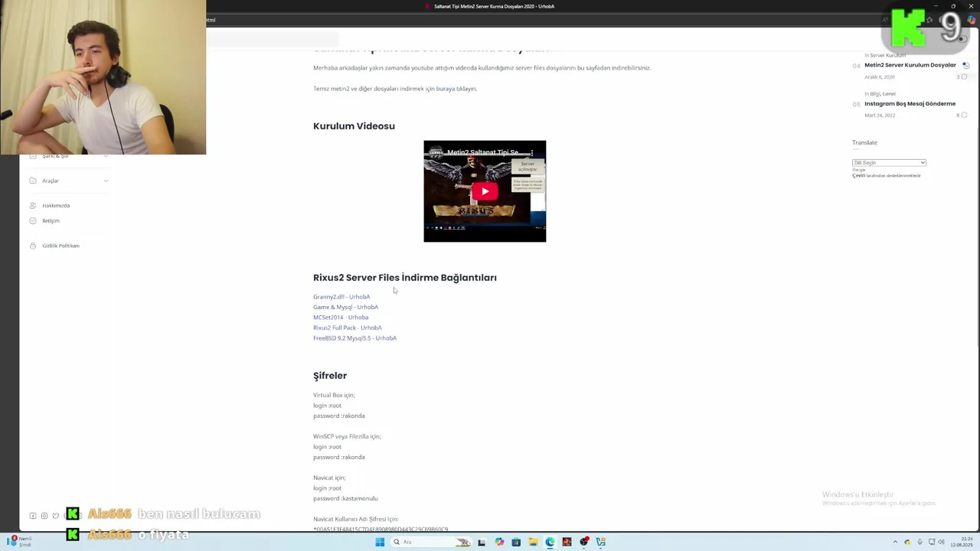This screenshot has height=551, width=980.
Task: Click the Gizlilik Politikası lock icon
Action: (x=33, y=246)
